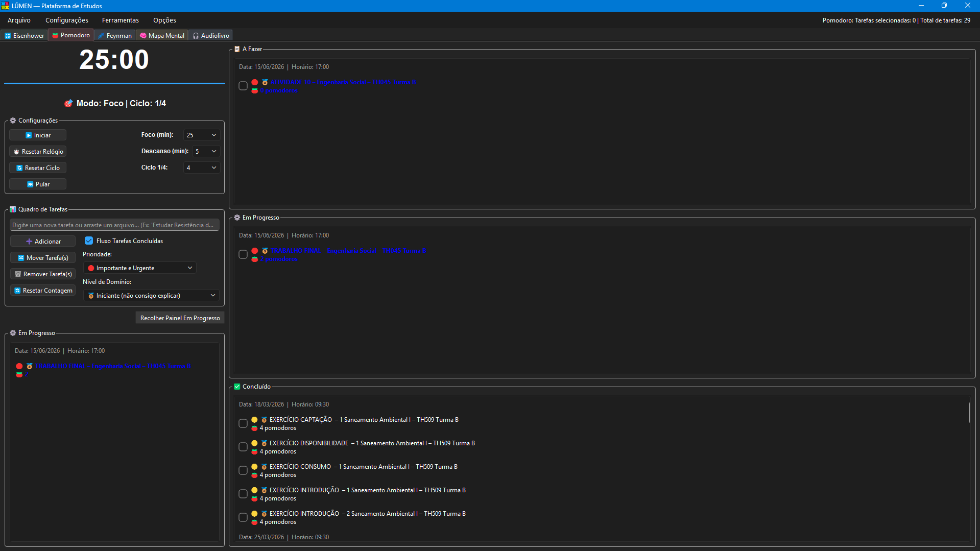Click the tomato icon beside ATIVIDADE 10 pomodoros
The image size is (980, 551).
(x=254, y=90)
